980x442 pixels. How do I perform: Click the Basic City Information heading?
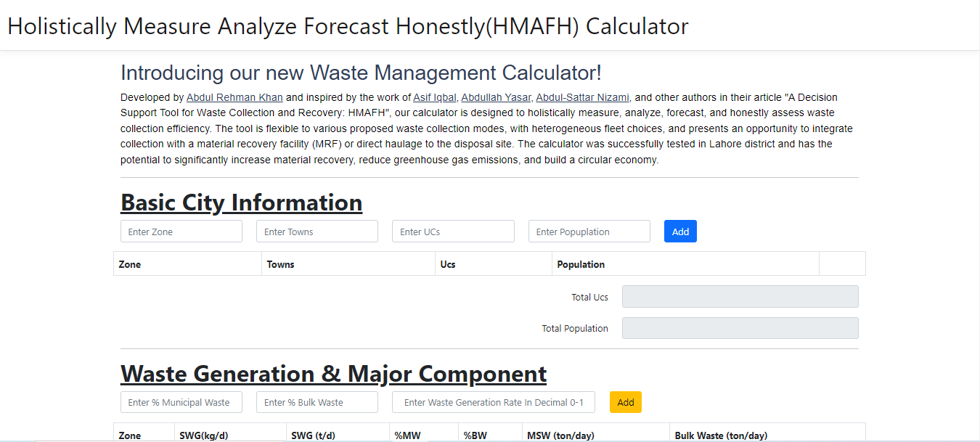[x=241, y=202]
